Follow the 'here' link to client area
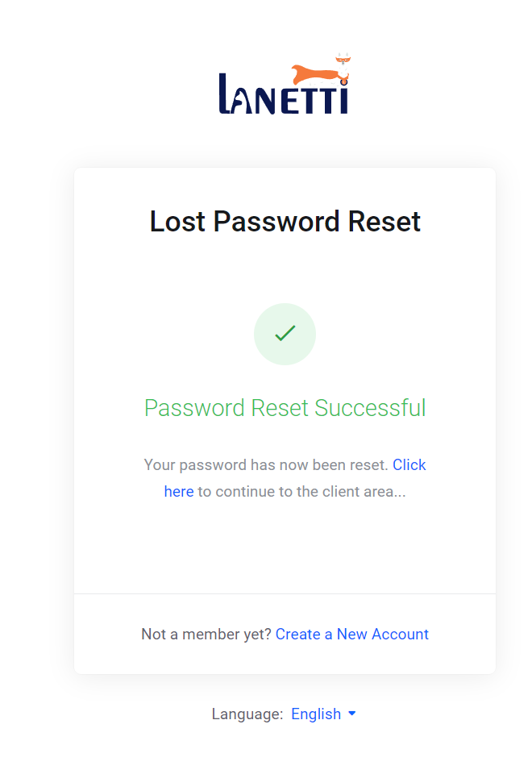This screenshot has height=770, width=532. [179, 492]
